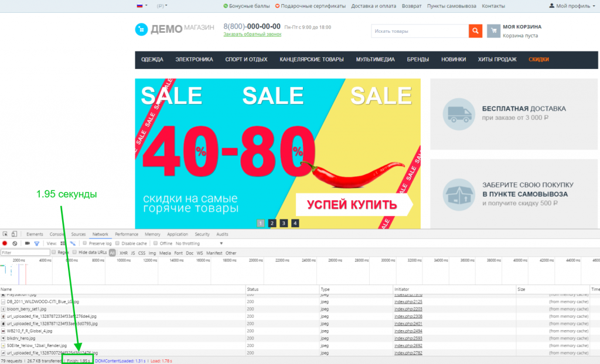Screen dimensions: 600x364
Task: Click the Успей купить banner button
Action: pos(354,205)
